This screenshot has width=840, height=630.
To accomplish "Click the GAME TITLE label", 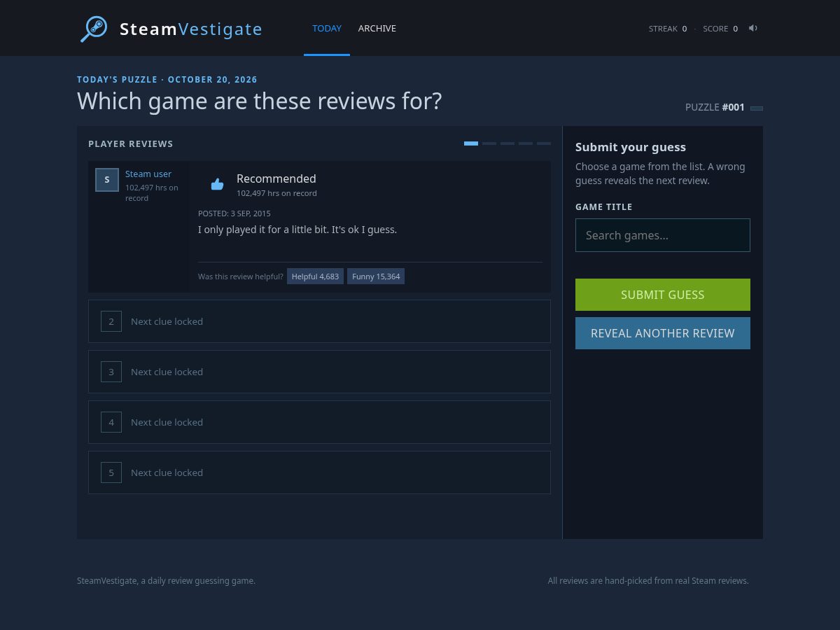I will point(603,207).
